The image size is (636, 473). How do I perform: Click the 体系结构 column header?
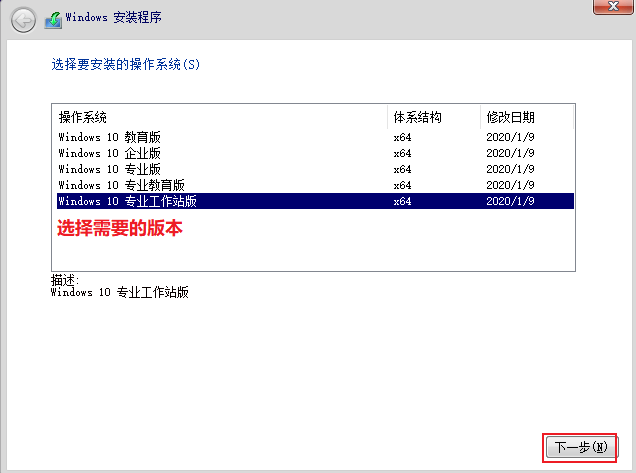[434, 117]
